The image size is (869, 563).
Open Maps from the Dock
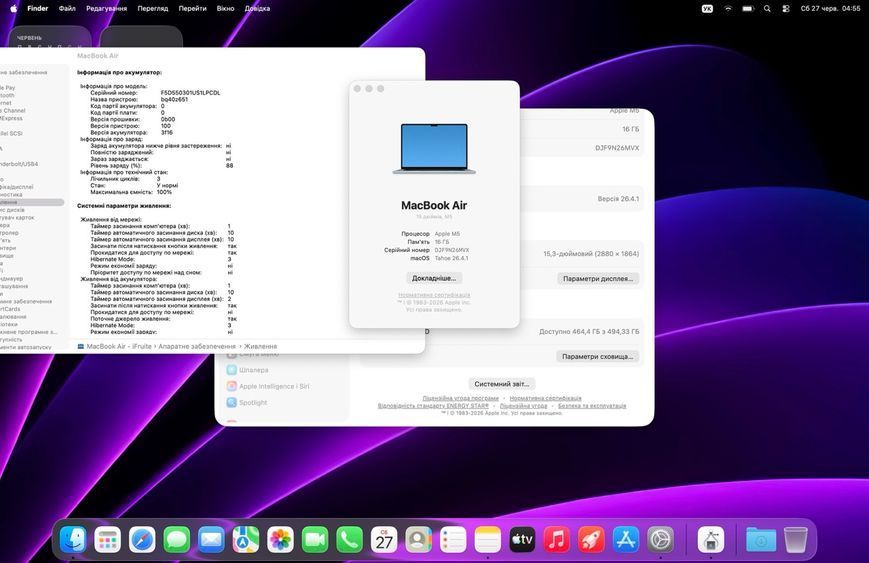coord(246,539)
